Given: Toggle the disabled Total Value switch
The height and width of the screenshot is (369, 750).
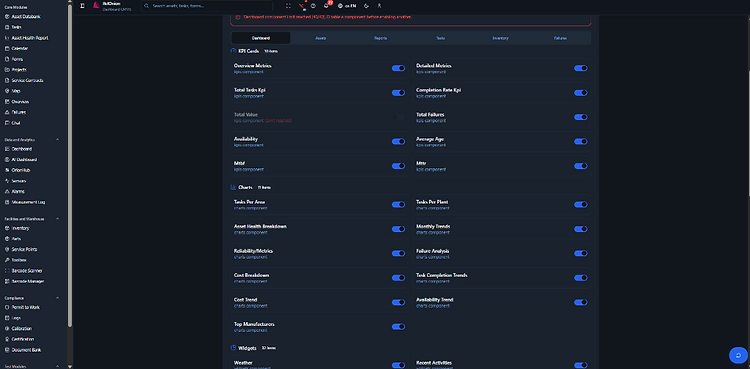Looking at the screenshot, I should coord(398,117).
